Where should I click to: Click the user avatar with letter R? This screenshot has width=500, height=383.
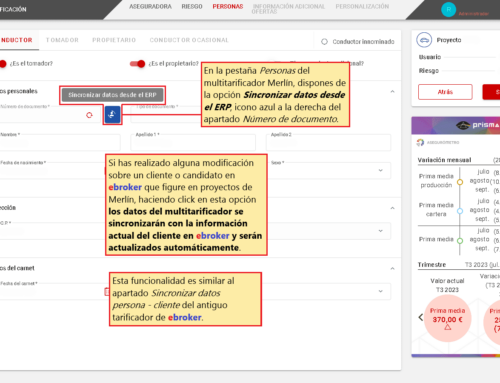coord(448,10)
